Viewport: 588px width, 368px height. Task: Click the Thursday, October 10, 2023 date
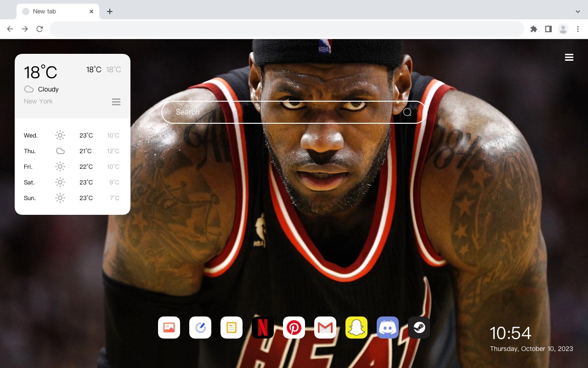click(531, 349)
